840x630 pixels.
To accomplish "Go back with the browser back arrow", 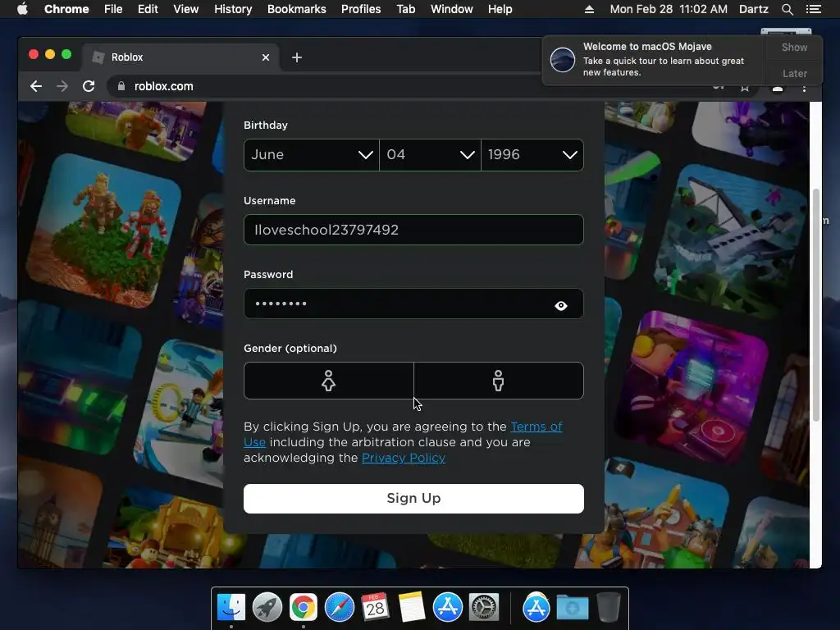I will pyautogui.click(x=36, y=86).
